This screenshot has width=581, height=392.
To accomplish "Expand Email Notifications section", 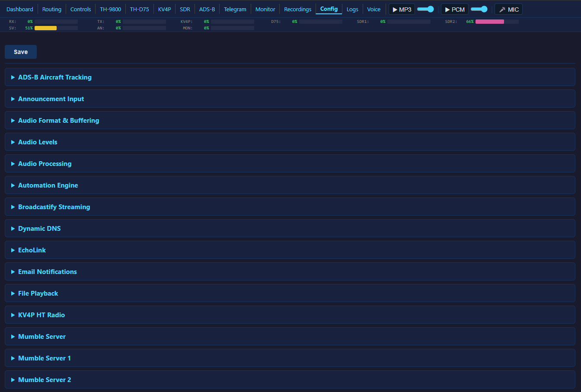I will 290,272.
